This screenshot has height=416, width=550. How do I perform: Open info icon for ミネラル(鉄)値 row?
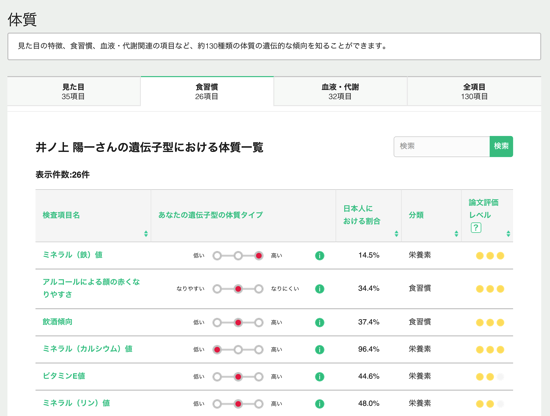[x=319, y=255]
